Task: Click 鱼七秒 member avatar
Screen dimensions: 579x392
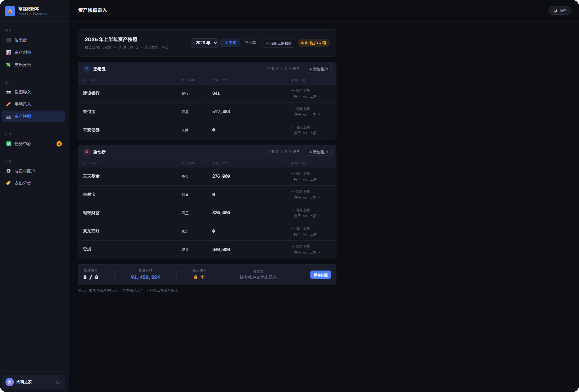Action: pyautogui.click(x=87, y=152)
